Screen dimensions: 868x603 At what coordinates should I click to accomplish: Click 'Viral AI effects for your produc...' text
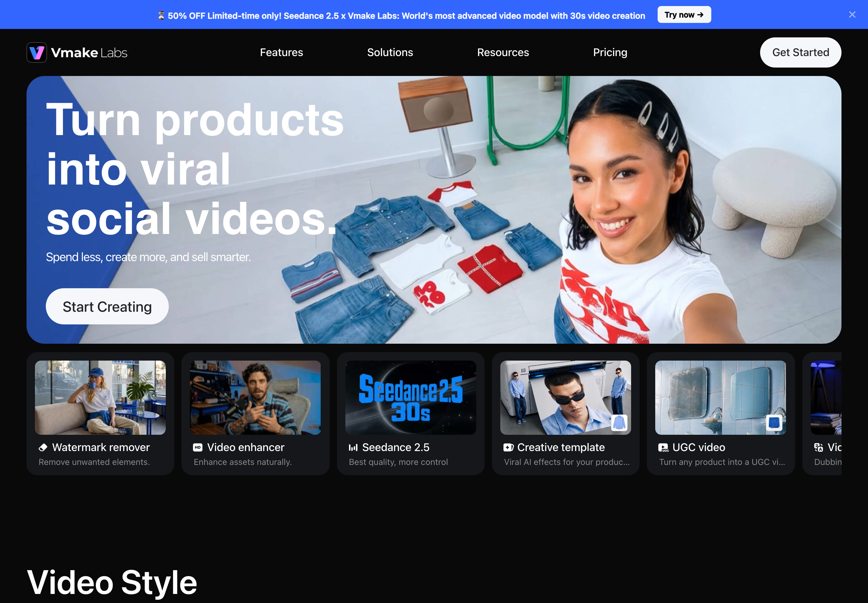coord(567,462)
